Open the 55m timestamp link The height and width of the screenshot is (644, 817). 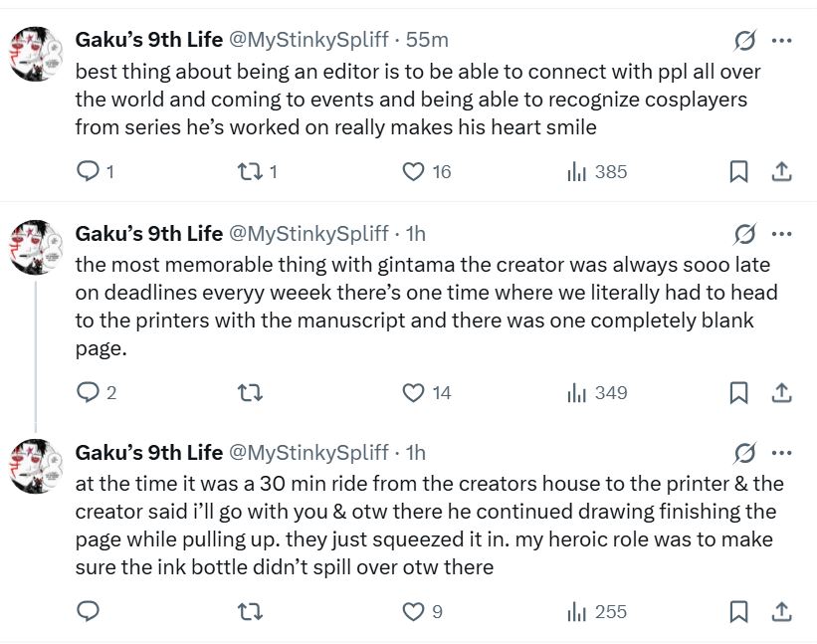pos(429,40)
